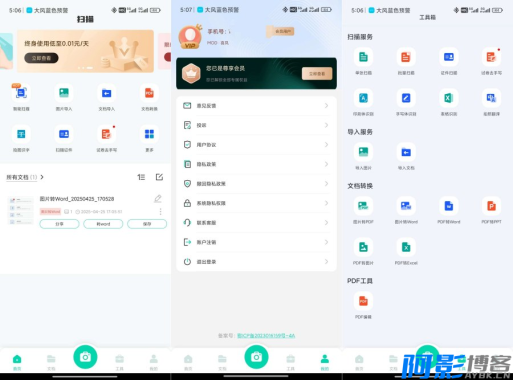Open 手写体识别 handwriting recognition
Screen dimensions: 513x380
click(406, 98)
